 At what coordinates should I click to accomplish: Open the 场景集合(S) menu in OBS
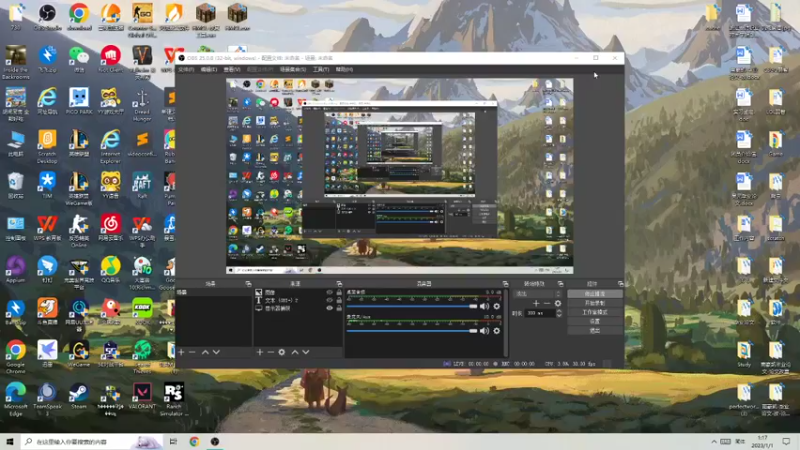pos(293,69)
